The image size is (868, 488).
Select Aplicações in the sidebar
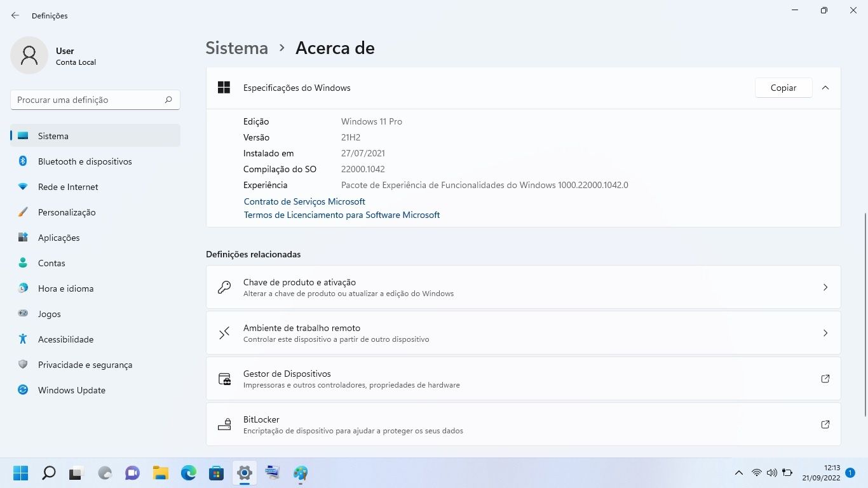[95, 238]
